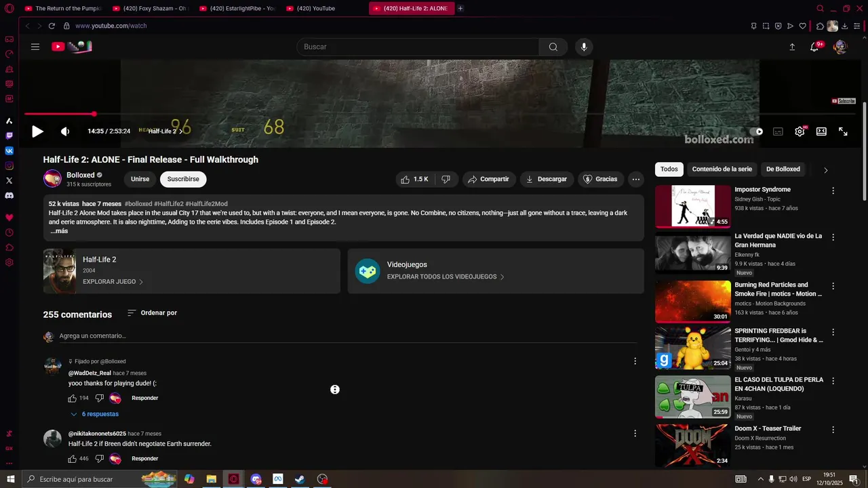Open Ordenar por sort menu
Image resolution: width=868 pixels, height=488 pixels.
(x=153, y=313)
